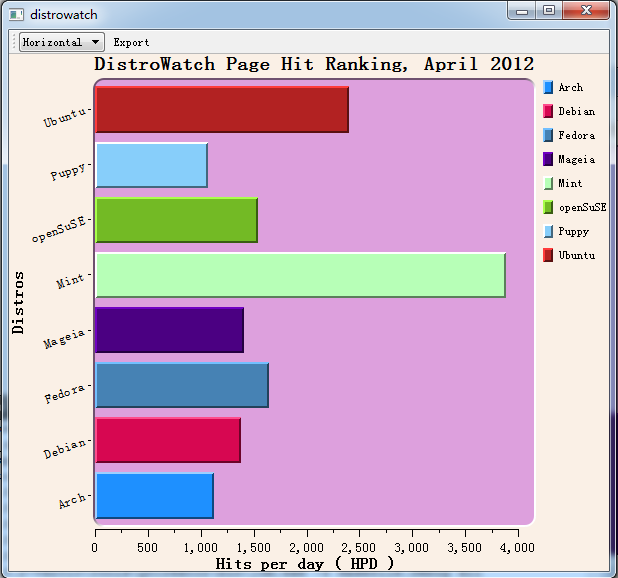618x578 pixels.
Task: Click the Mint legend label
Action: (570, 184)
